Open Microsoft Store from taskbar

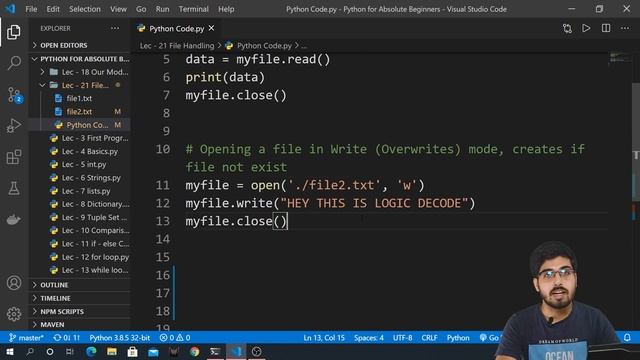132,351
